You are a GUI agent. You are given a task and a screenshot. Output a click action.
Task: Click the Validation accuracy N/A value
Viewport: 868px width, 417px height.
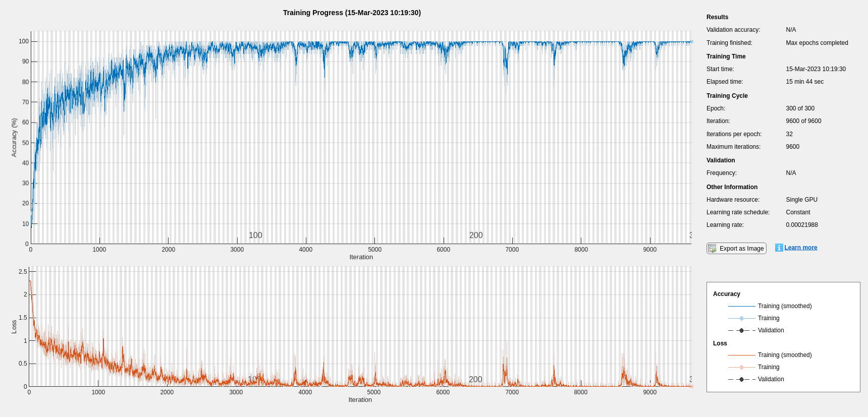(791, 30)
